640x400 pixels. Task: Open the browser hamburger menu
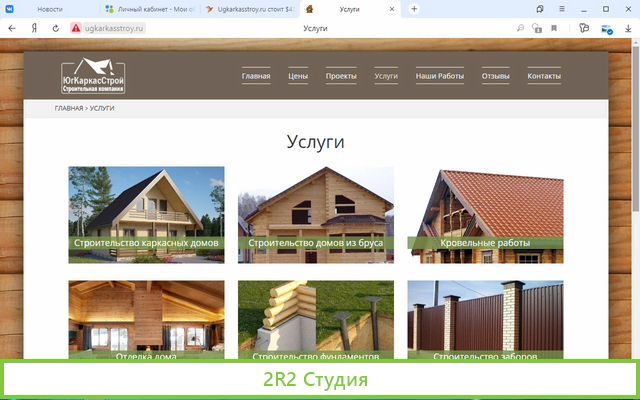pos(563,9)
